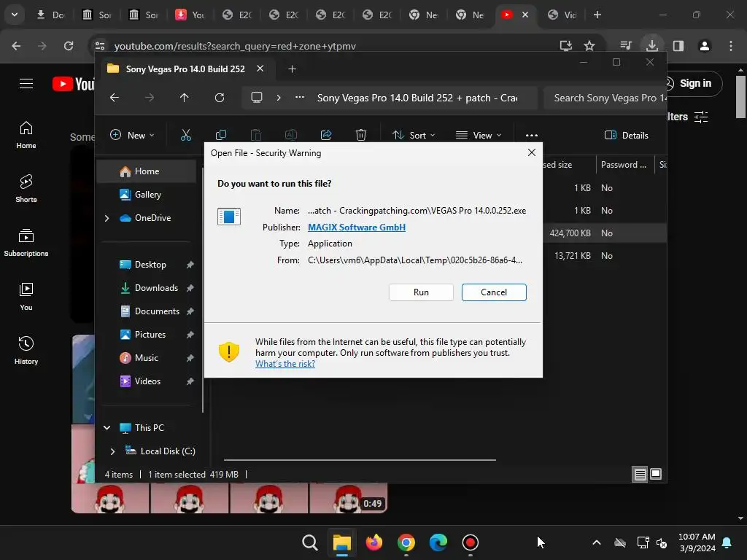
Task: Open the You section in YouTube sidebar
Action: (x=26, y=296)
